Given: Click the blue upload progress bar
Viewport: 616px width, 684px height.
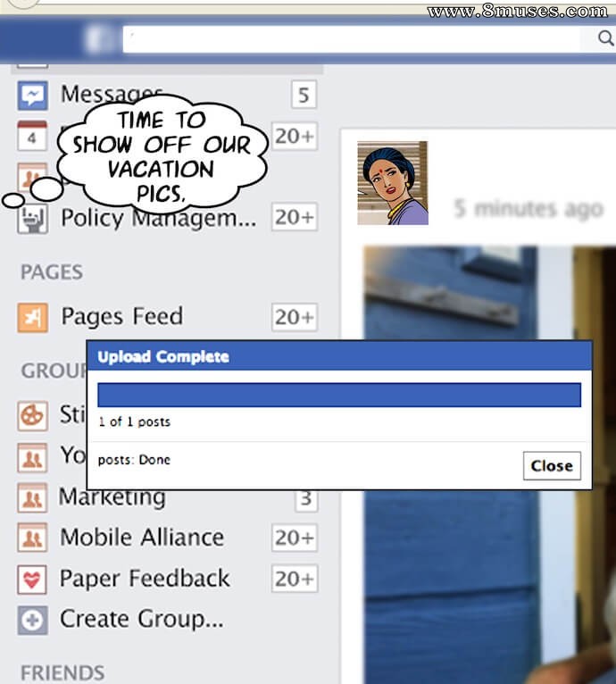Looking at the screenshot, I should 338,395.
